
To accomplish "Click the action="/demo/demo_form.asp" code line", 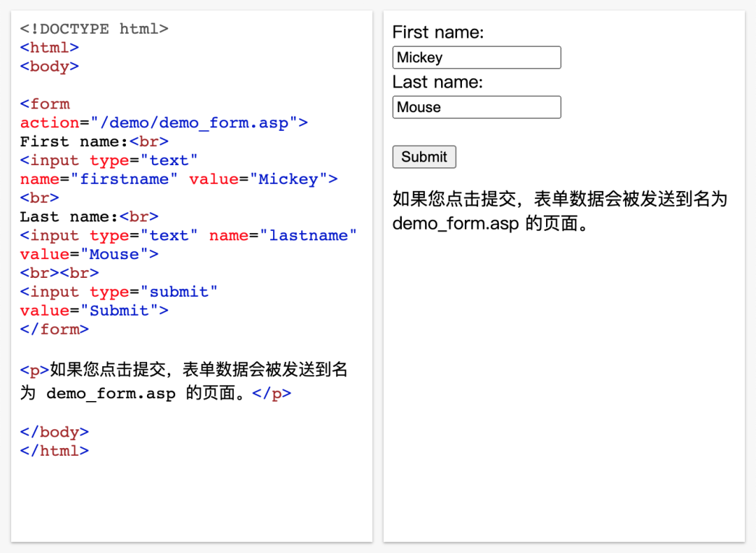I will (x=163, y=123).
